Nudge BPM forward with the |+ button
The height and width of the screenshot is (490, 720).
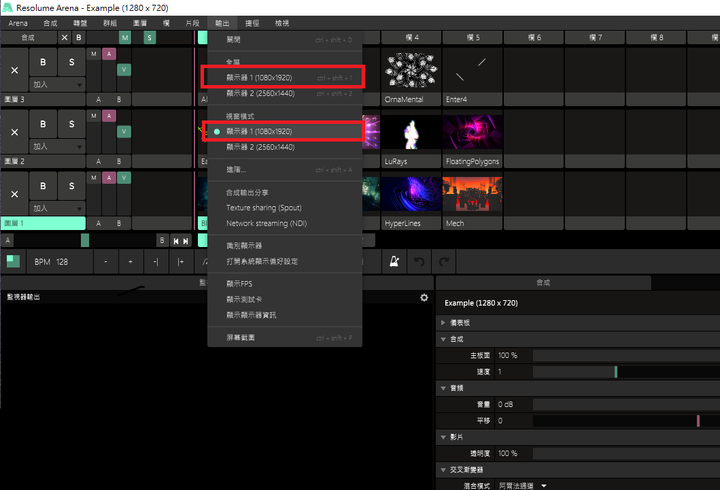pyautogui.click(x=180, y=262)
